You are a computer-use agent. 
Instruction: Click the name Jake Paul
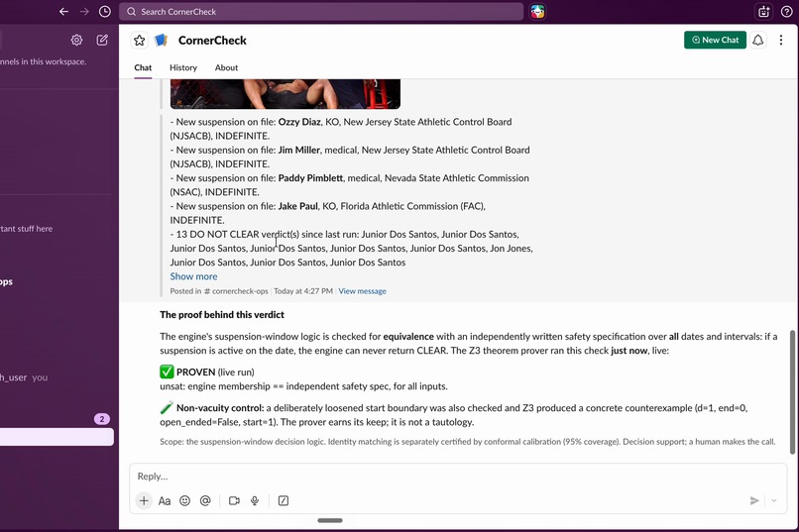click(x=297, y=206)
